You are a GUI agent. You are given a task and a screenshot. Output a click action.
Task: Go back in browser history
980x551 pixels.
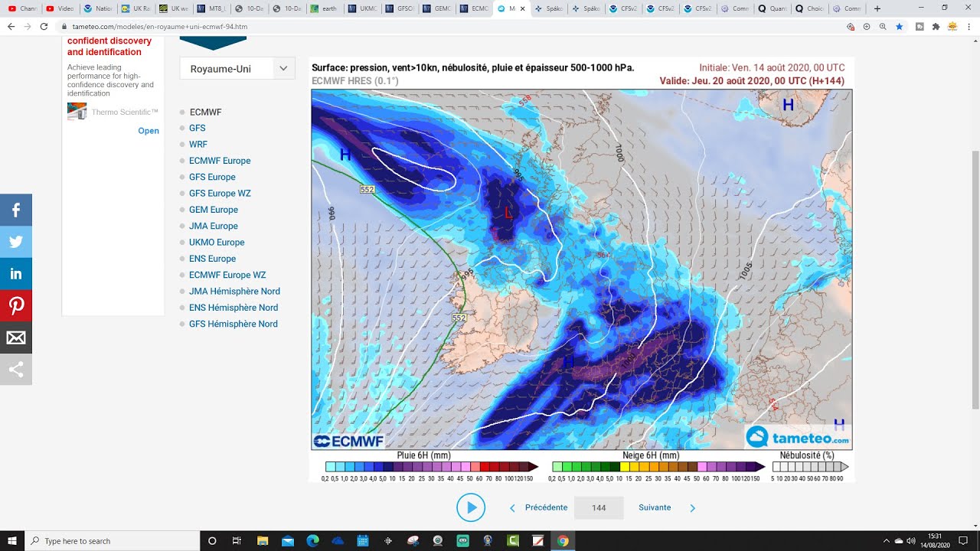pyautogui.click(x=11, y=26)
